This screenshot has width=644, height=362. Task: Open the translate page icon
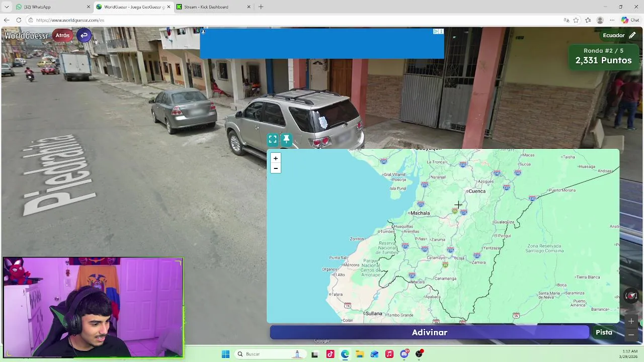click(x=566, y=20)
